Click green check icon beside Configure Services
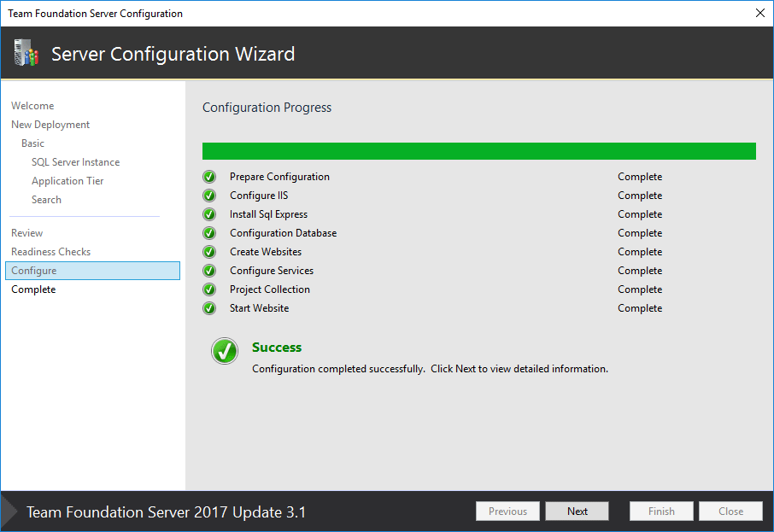This screenshot has width=774, height=532. pos(209,271)
